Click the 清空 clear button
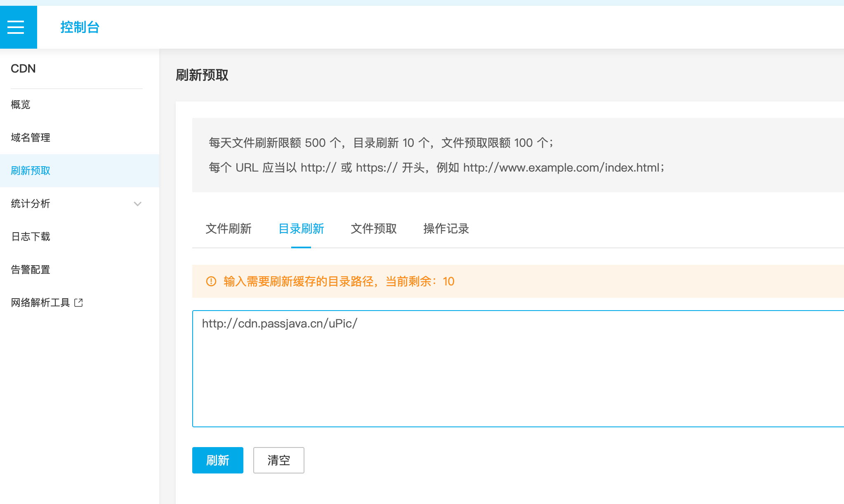The image size is (844, 504). pyautogui.click(x=278, y=460)
